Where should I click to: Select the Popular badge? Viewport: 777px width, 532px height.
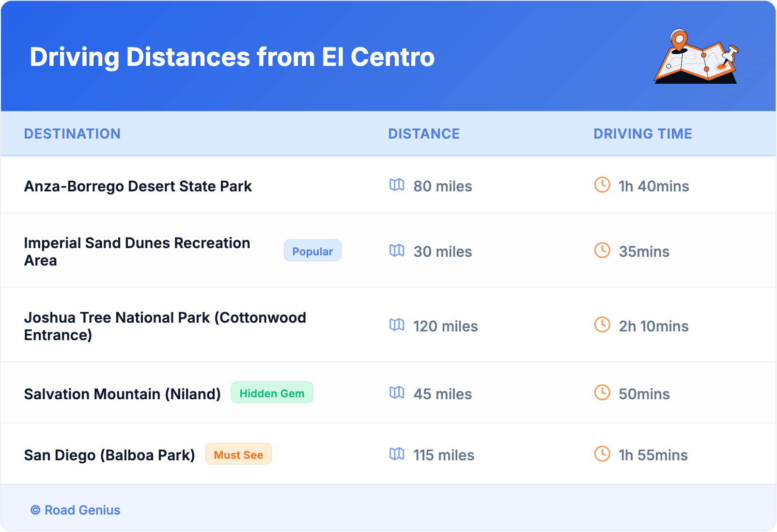pos(312,251)
